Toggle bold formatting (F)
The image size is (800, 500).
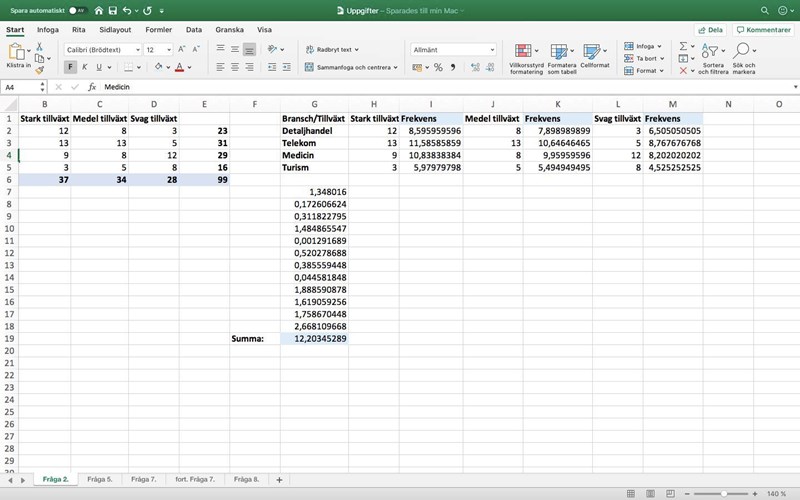70,68
